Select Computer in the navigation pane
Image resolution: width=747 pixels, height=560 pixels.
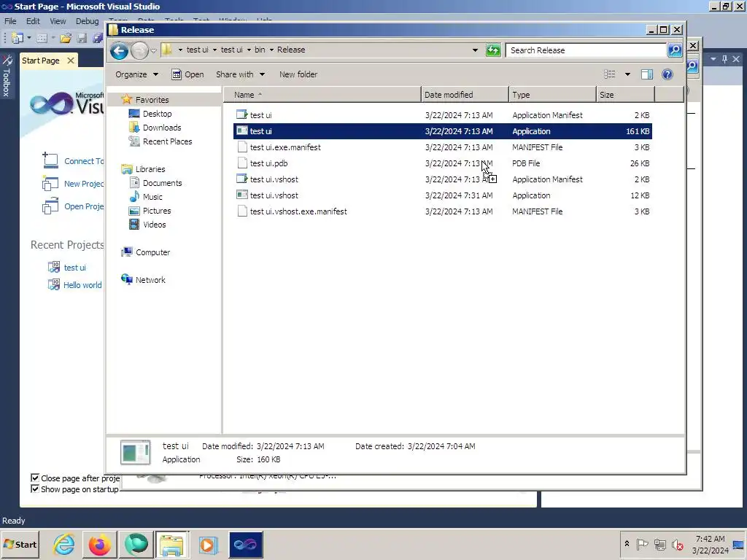153,252
